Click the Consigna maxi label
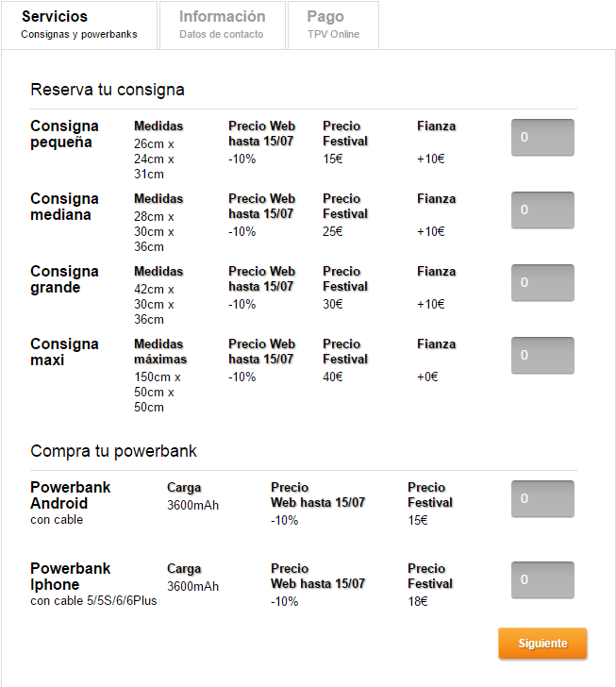The height and width of the screenshot is (687, 616). point(64,352)
